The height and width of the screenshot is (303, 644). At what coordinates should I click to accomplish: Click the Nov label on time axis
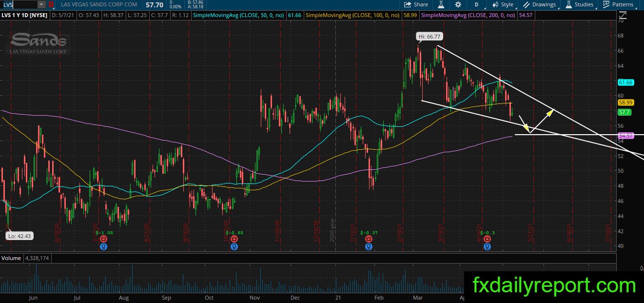(x=254, y=297)
